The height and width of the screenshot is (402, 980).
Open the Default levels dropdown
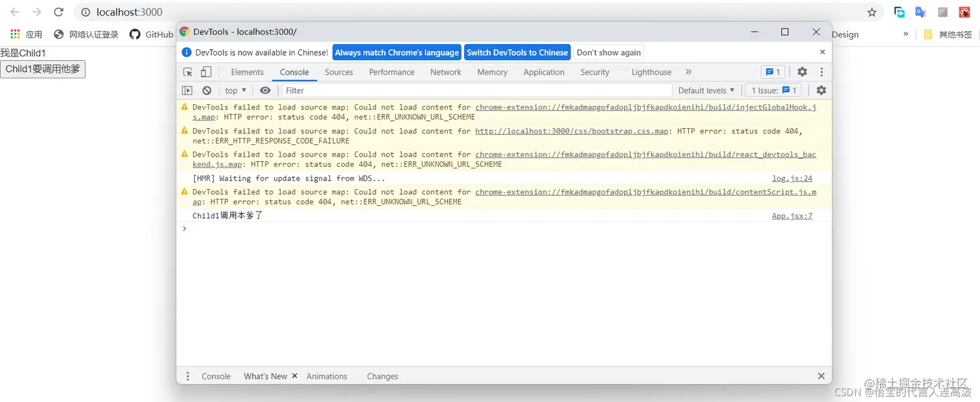[x=706, y=91]
